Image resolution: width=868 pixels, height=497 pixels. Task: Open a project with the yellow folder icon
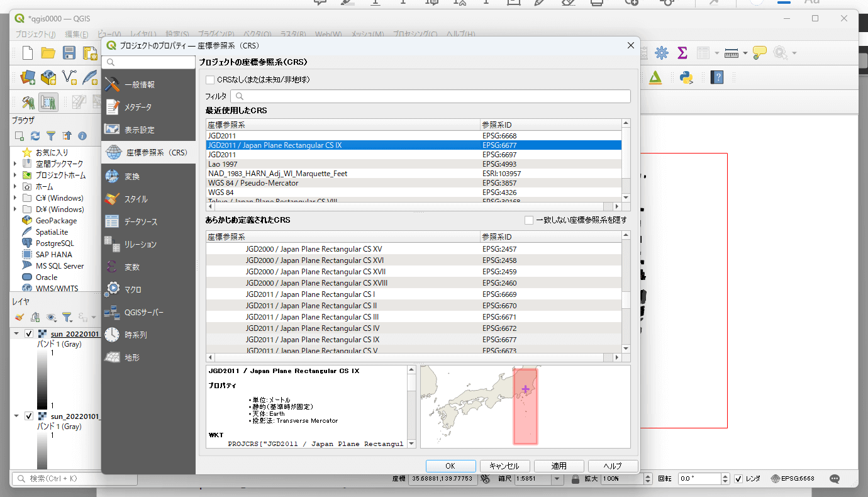(x=48, y=53)
